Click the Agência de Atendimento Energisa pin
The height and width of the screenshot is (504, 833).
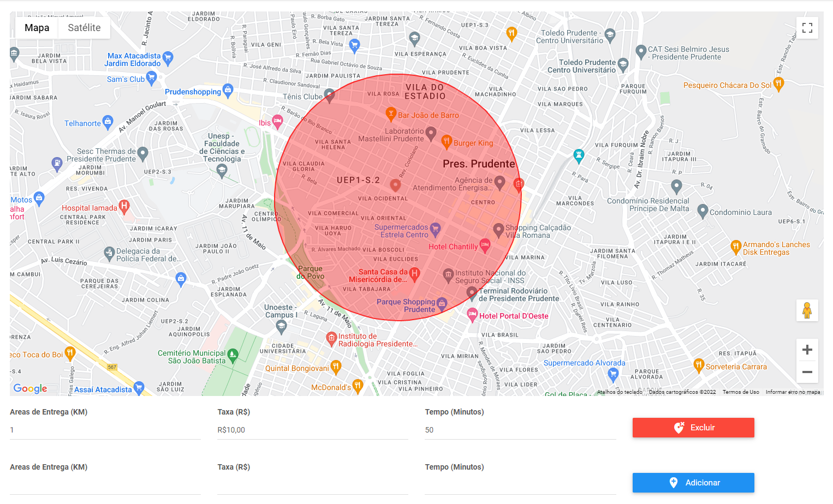tap(499, 183)
